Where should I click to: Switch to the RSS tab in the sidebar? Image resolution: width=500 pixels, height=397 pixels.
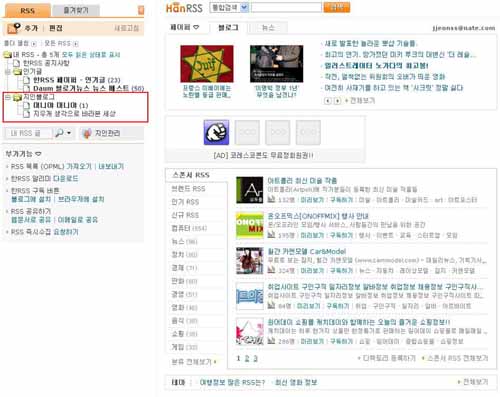click(x=27, y=11)
